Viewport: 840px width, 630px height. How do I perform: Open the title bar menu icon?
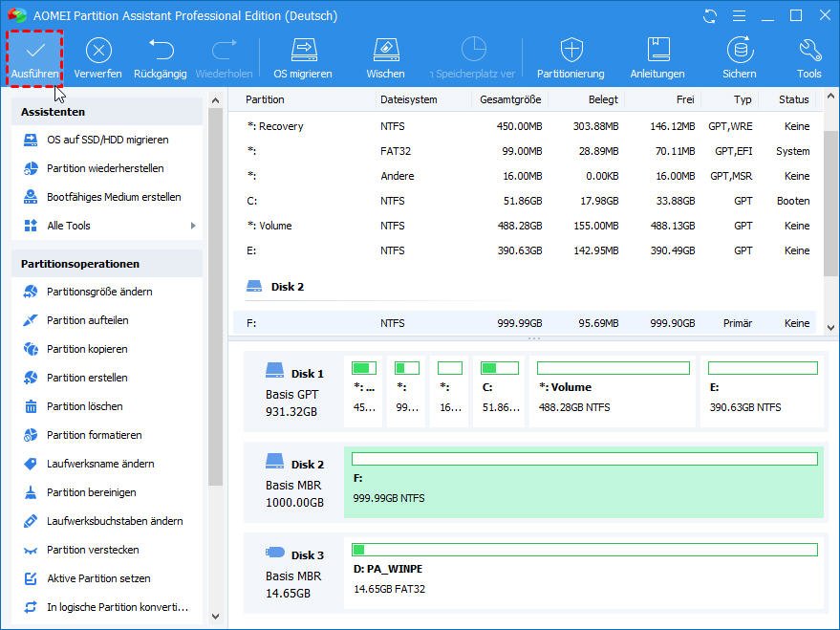tap(737, 16)
